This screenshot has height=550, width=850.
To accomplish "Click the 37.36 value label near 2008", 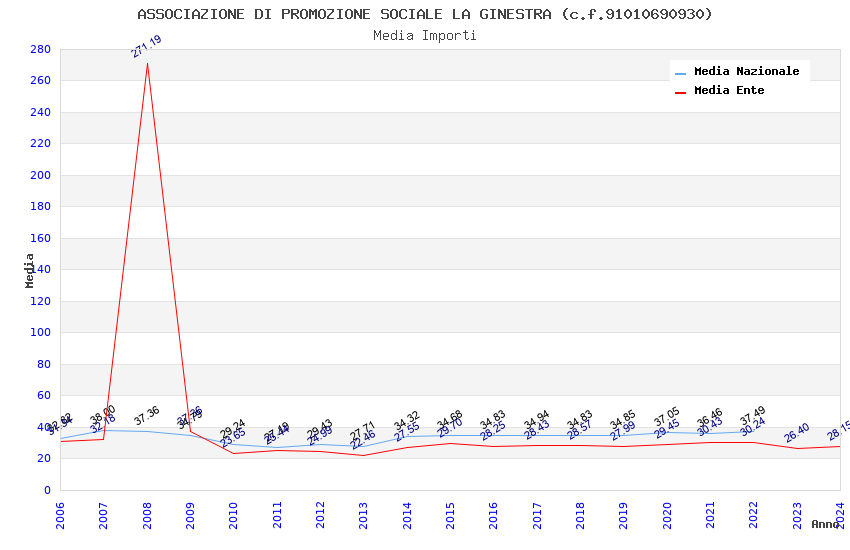I will pos(146,416).
